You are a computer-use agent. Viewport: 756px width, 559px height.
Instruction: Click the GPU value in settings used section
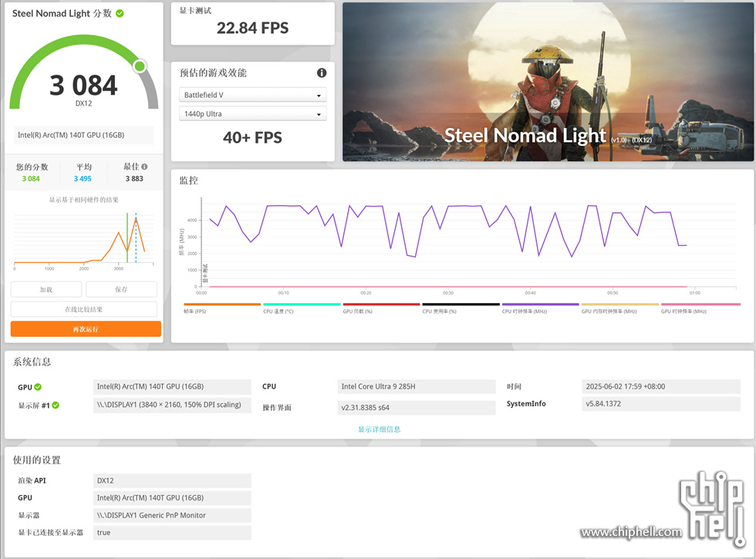click(x=172, y=498)
